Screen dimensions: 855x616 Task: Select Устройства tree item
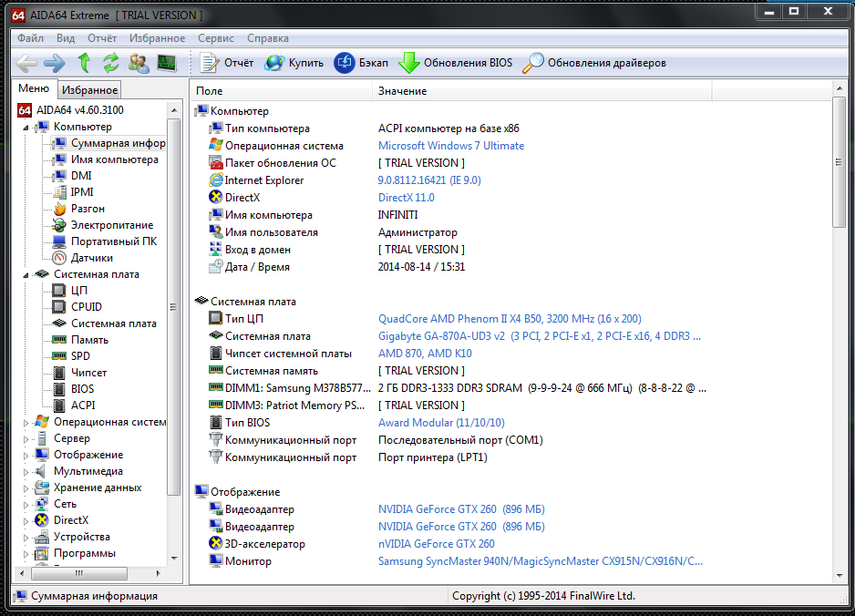(x=72, y=537)
